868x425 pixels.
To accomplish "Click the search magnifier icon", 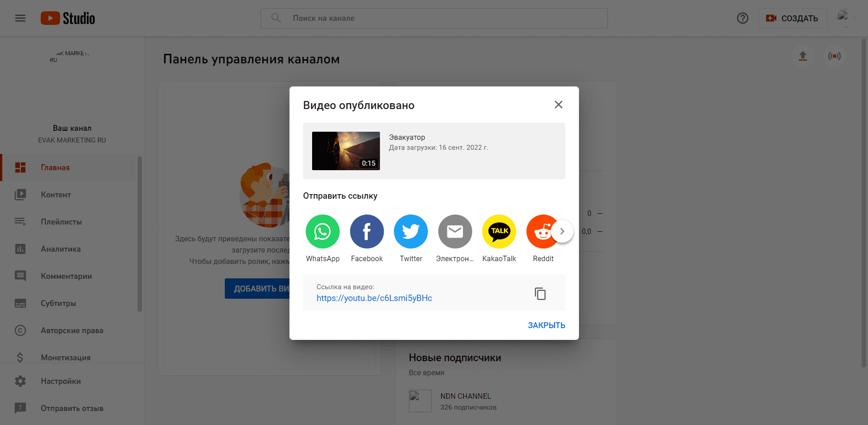I will click(x=276, y=18).
